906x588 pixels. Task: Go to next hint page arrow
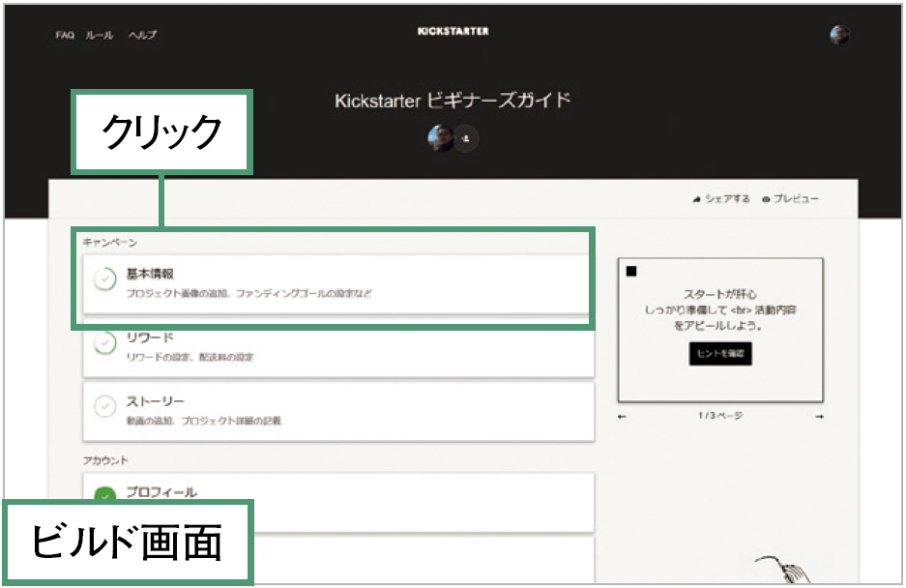[x=819, y=416]
